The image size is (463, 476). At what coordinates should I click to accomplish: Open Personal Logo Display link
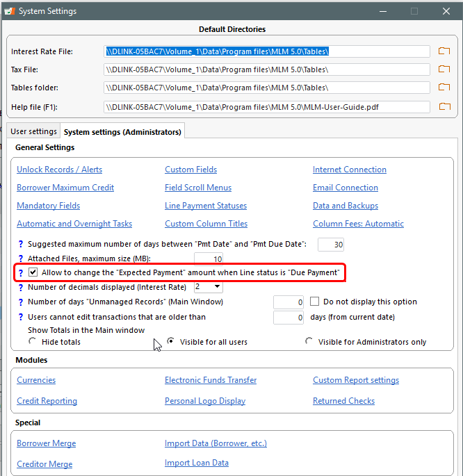205,401
